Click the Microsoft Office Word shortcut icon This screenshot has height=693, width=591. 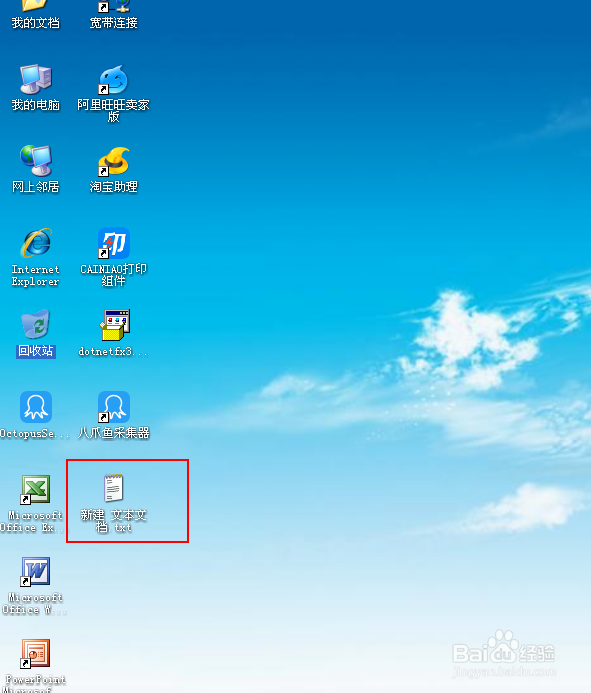[x=35, y=571]
